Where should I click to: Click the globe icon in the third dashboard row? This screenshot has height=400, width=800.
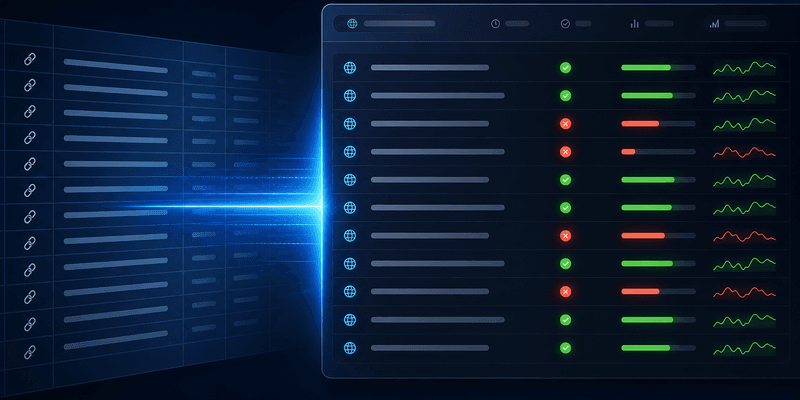tap(349, 123)
